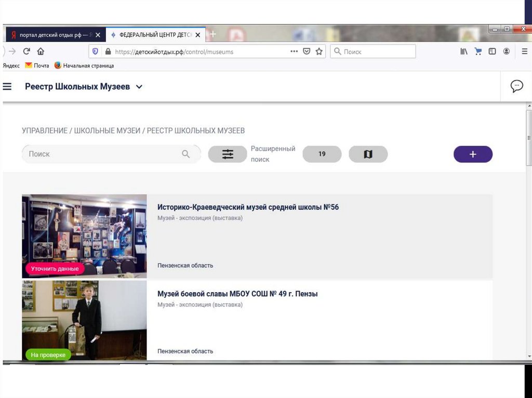The width and height of the screenshot is (532, 398).
Task: Open the chat messages icon
Action: click(516, 86)
